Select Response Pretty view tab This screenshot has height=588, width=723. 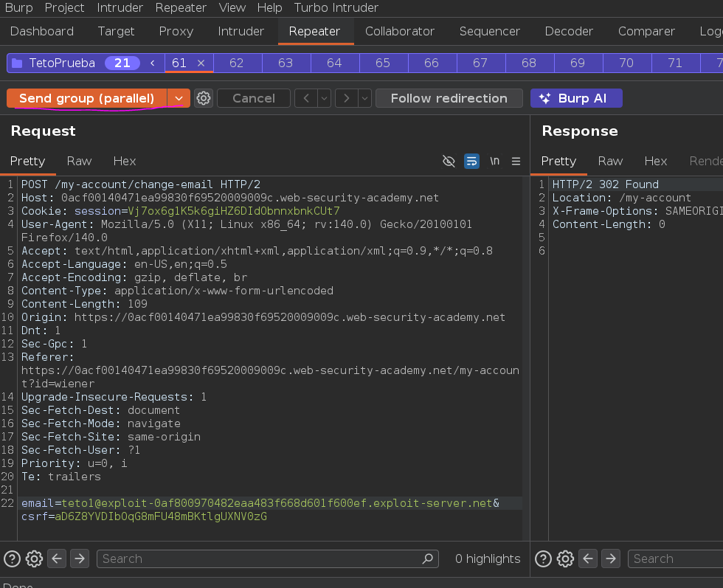click(x=558, y=161)
